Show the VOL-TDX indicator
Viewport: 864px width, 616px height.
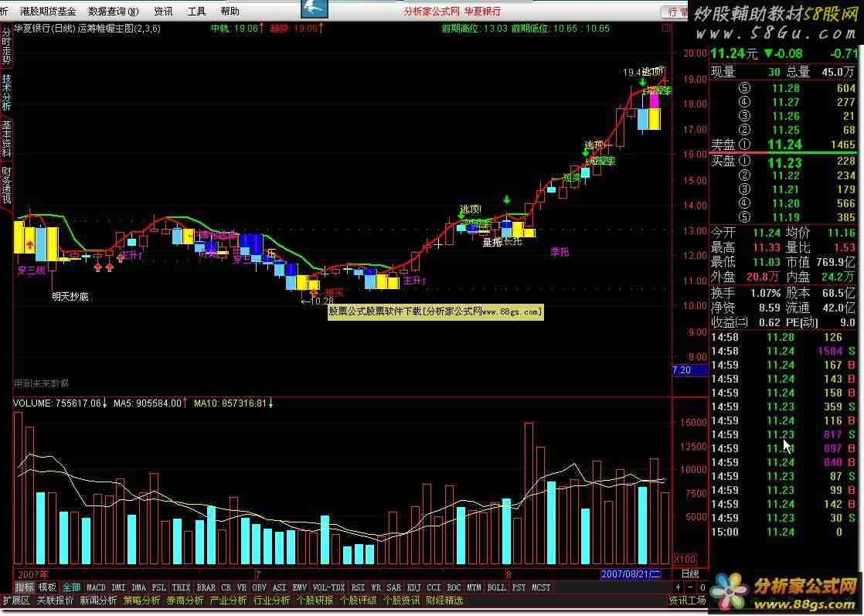[328, 588]
